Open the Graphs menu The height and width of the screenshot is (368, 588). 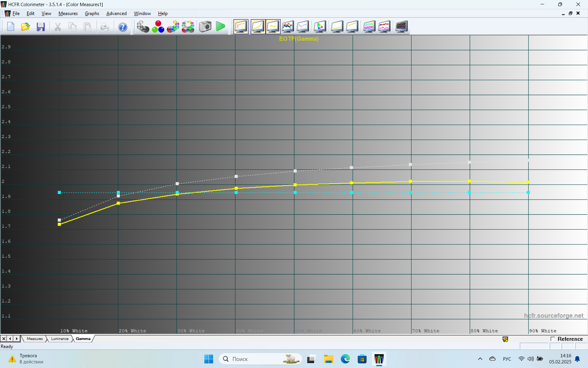tap(92, 13)
